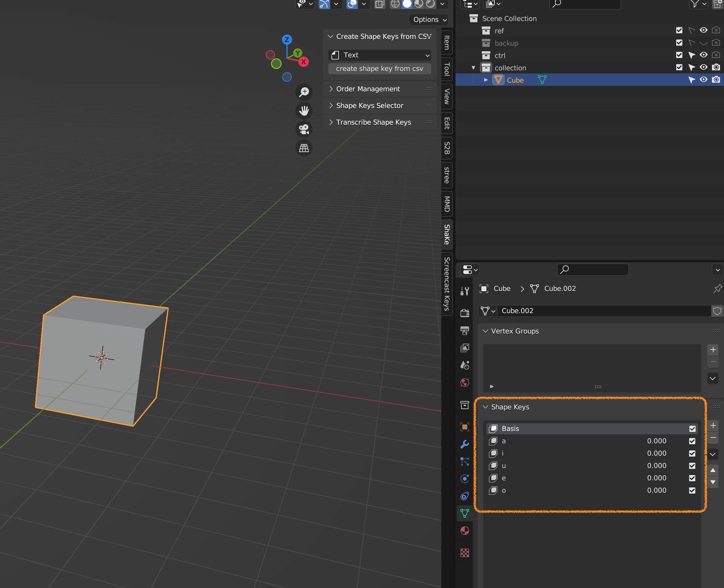This screenshot has width=724, height=588.
Task: Click the camera view icon in viewport
Action: click(303, 129)
